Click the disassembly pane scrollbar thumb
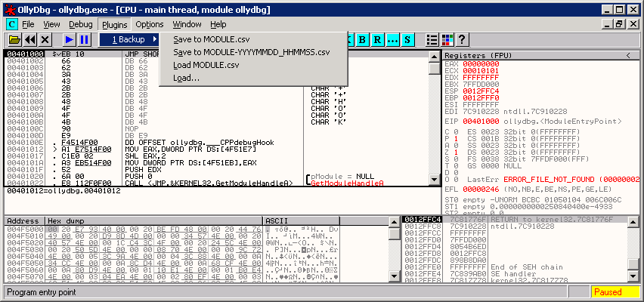 434,69
